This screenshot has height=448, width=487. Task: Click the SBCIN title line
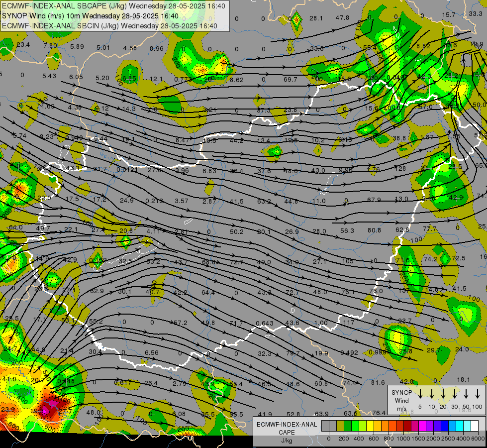pos(109,26)
